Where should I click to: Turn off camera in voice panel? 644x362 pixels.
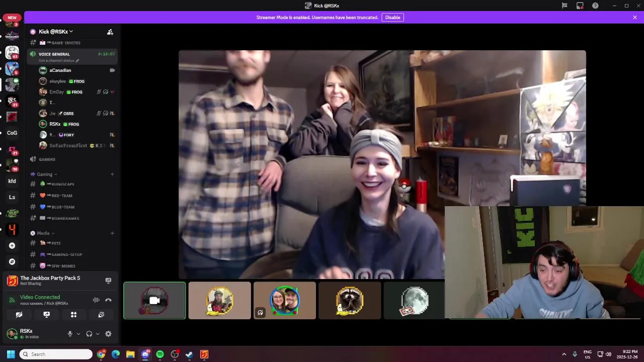pos(19,315)
